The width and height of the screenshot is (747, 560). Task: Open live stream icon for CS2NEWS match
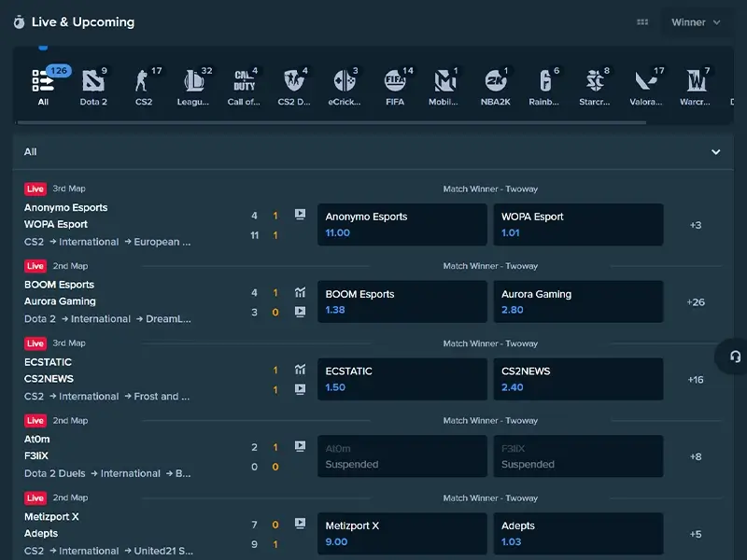click(x=300, y=389)
